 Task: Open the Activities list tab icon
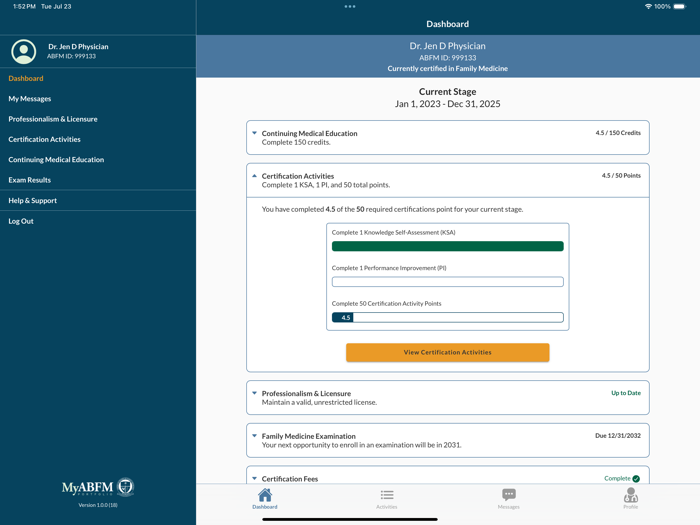click(x=387, y=495)
